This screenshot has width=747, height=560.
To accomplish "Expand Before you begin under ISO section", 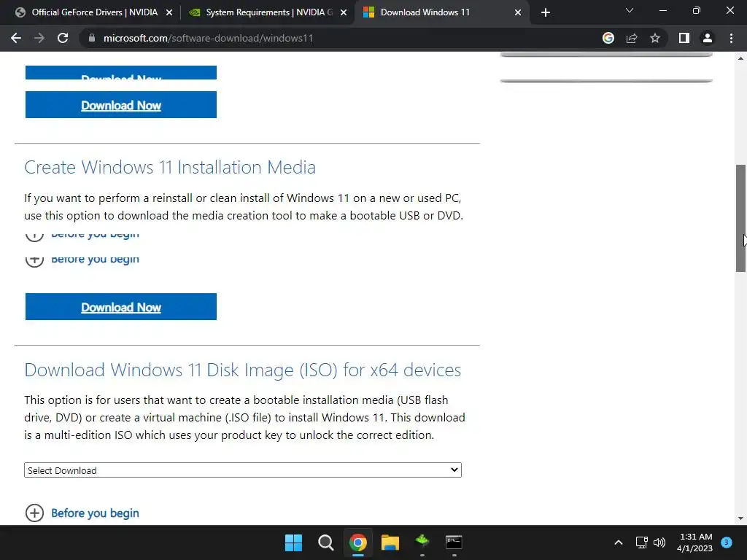I will click(x=82, y=513).
